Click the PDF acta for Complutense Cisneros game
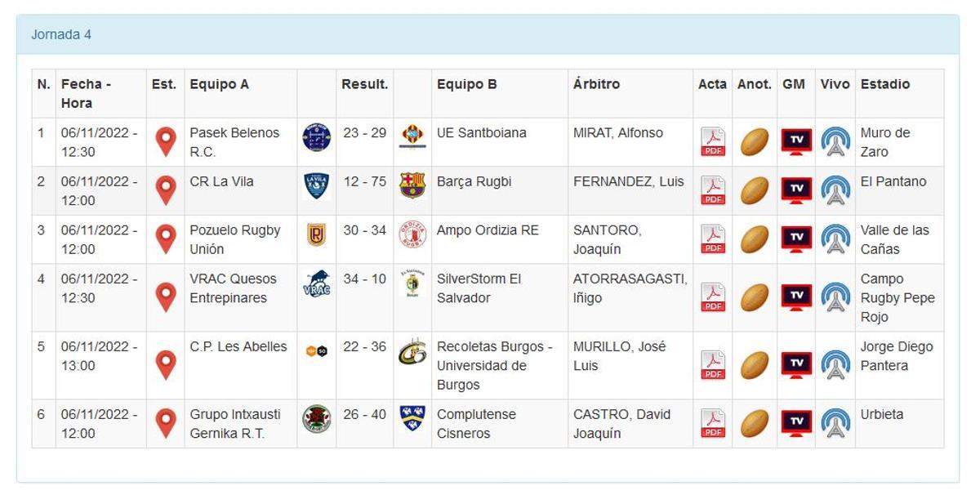 pyautogui.click(x=712, y=422)
